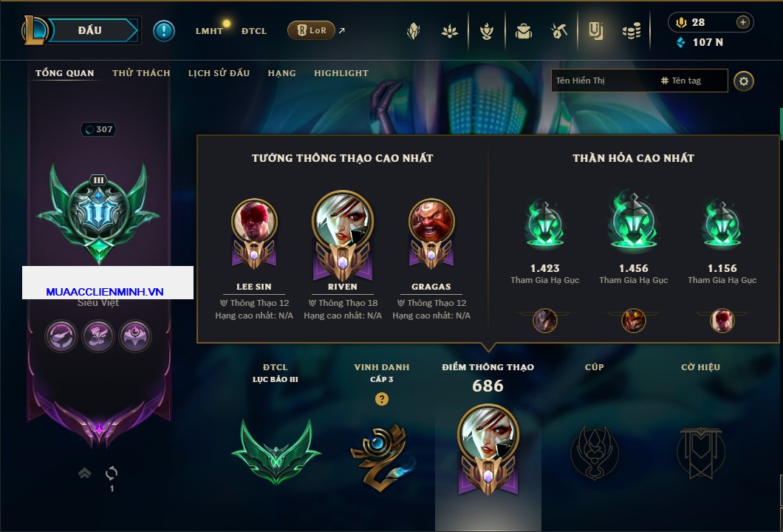783x532 pixels.
Task: Expand the Cúp trophy section
Action: [x=594, y=420]
